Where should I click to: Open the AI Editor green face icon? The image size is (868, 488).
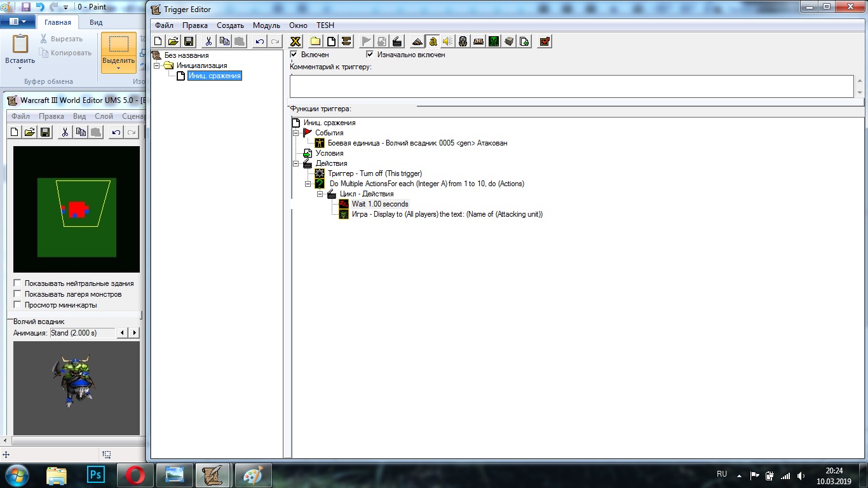pos(494,41)
